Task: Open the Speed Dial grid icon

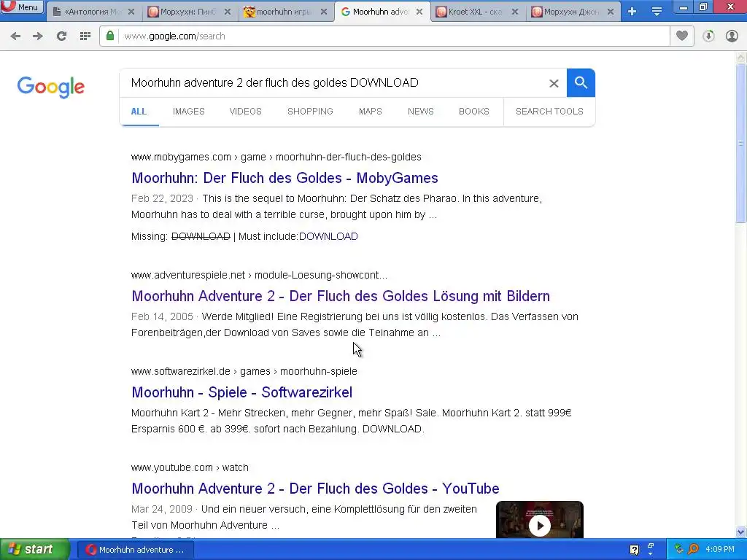Action: click(x=85, y=36)
